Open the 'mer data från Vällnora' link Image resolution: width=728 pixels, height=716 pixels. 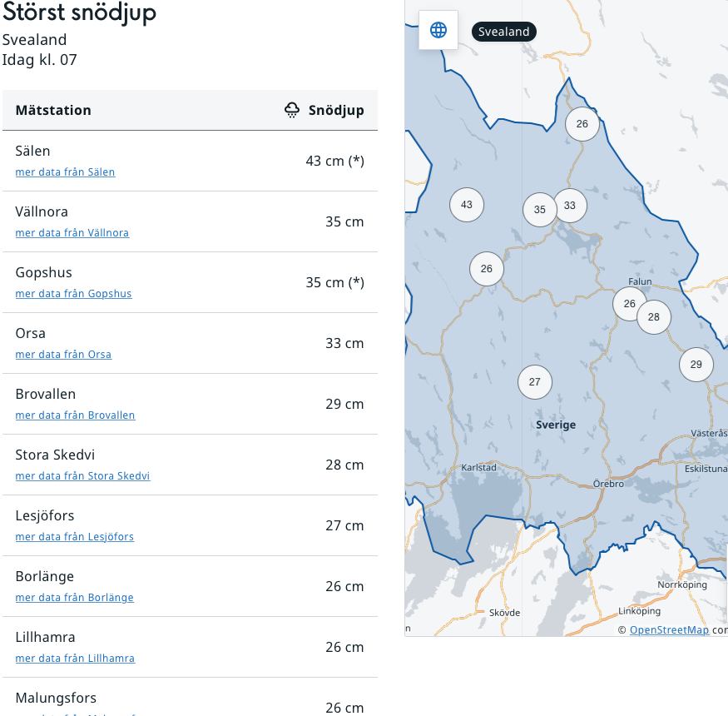[72, 233]
